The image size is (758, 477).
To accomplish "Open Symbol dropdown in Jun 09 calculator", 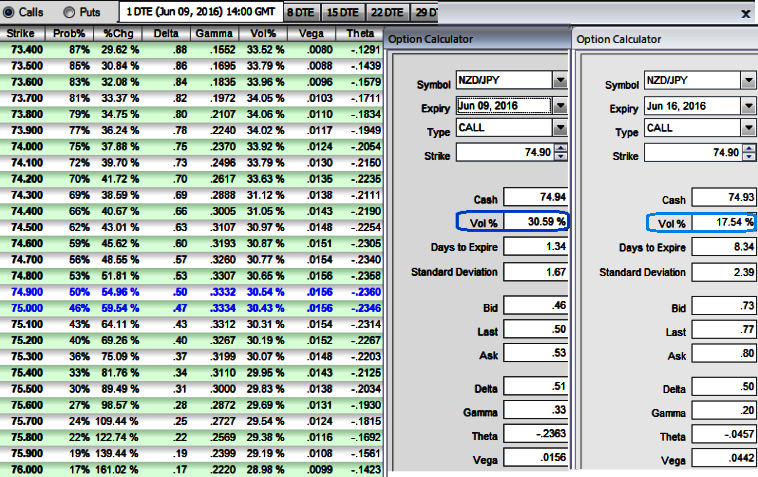I will pyautogui.click(x=559, y=80).
